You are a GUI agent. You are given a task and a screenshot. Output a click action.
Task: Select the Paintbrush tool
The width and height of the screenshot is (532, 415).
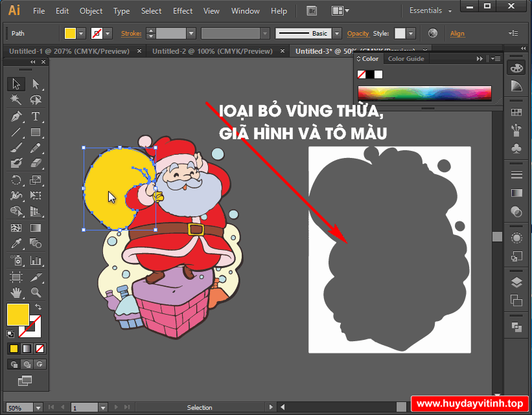pyautogui.click(x=16, y=148)
